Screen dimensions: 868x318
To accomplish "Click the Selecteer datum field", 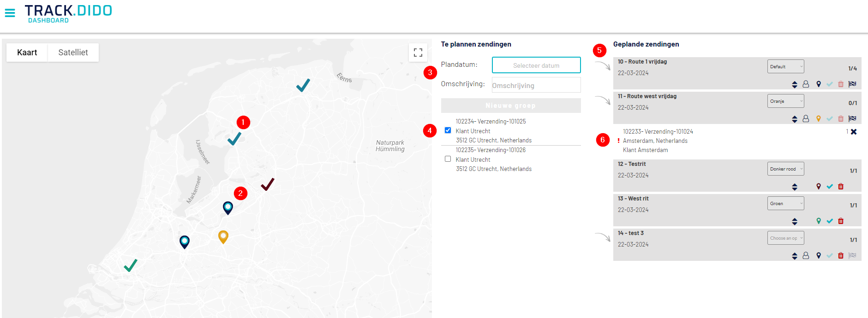I will (x=536, y=65).
